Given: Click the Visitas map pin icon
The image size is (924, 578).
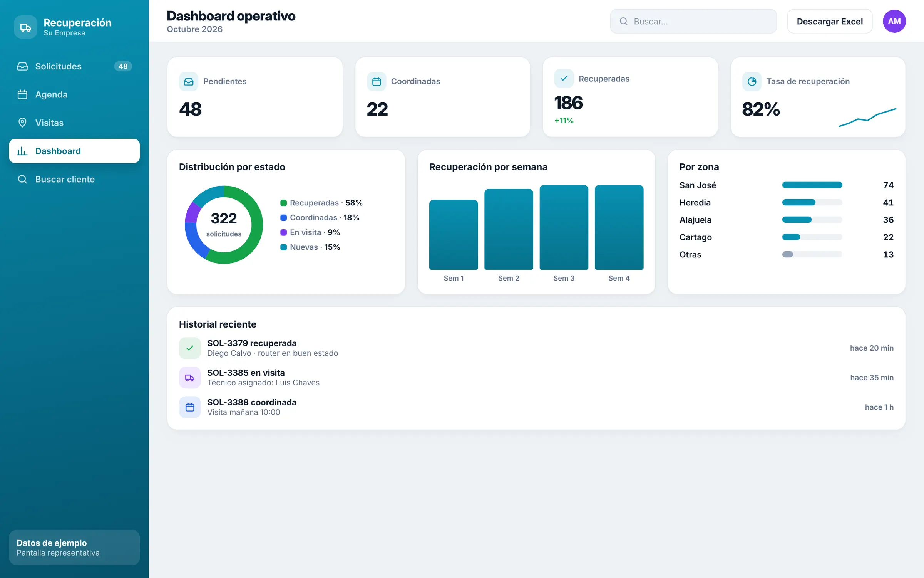Looking at the screenshot, I should tap(22, 123).
